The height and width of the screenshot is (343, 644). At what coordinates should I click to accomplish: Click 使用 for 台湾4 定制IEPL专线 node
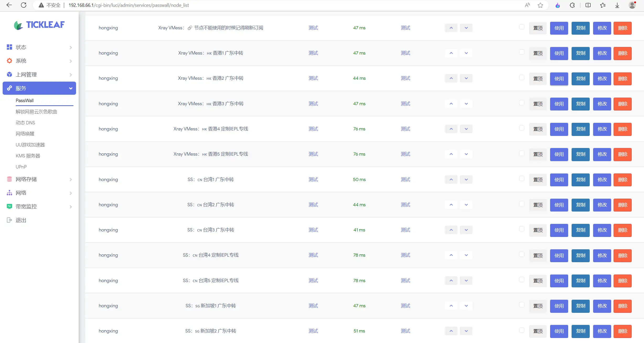coord(559,256)
